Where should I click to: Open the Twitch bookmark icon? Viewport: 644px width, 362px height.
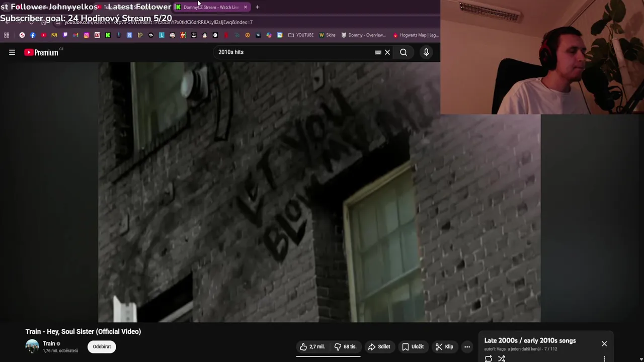(x=65, y=35)
